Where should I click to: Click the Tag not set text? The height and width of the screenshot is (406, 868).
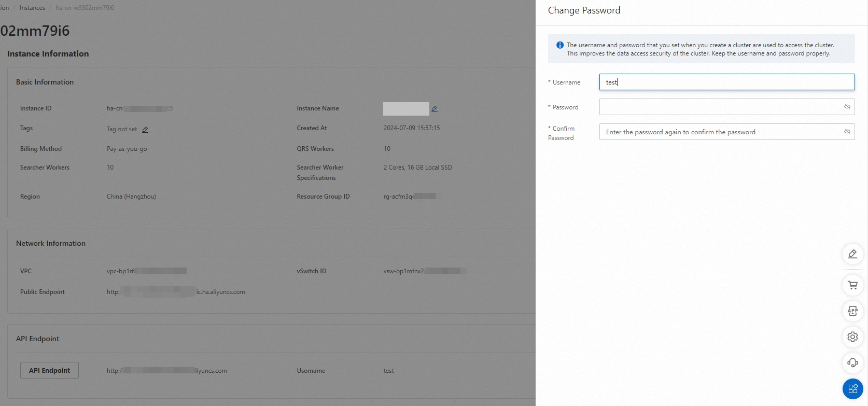click(122, 129)
